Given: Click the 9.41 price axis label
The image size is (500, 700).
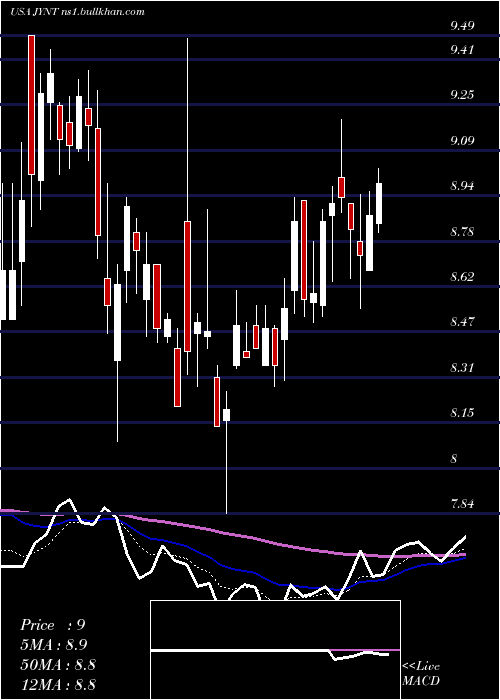Looking at the screenshot, I should click(462, 49).
